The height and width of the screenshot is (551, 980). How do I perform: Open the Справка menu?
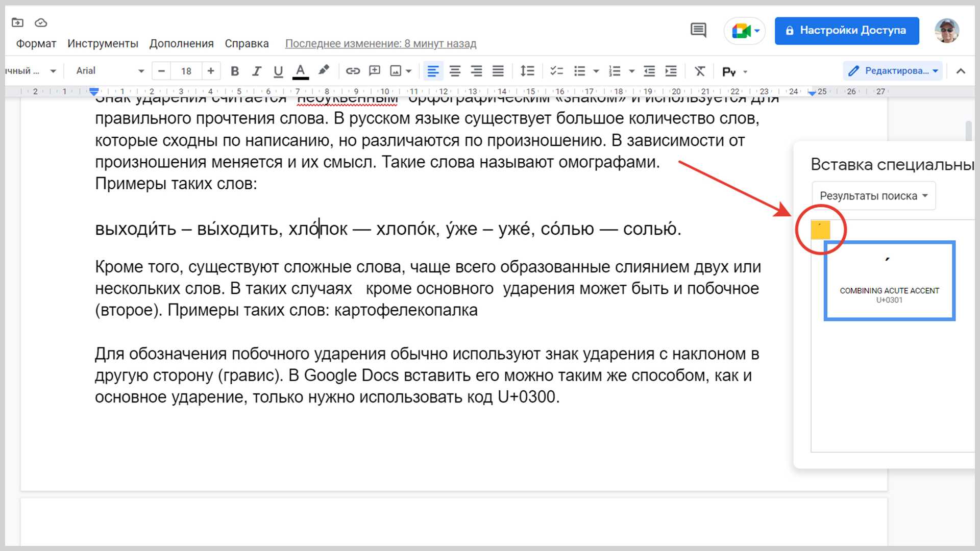click(247, 43)
